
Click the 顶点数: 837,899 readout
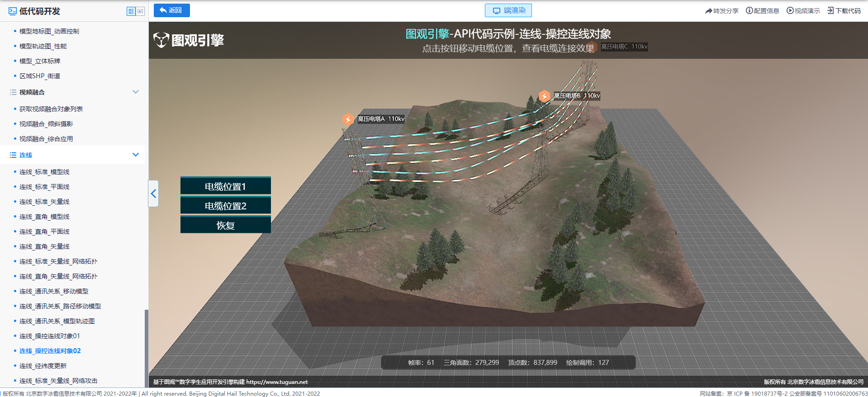[532, 363]
